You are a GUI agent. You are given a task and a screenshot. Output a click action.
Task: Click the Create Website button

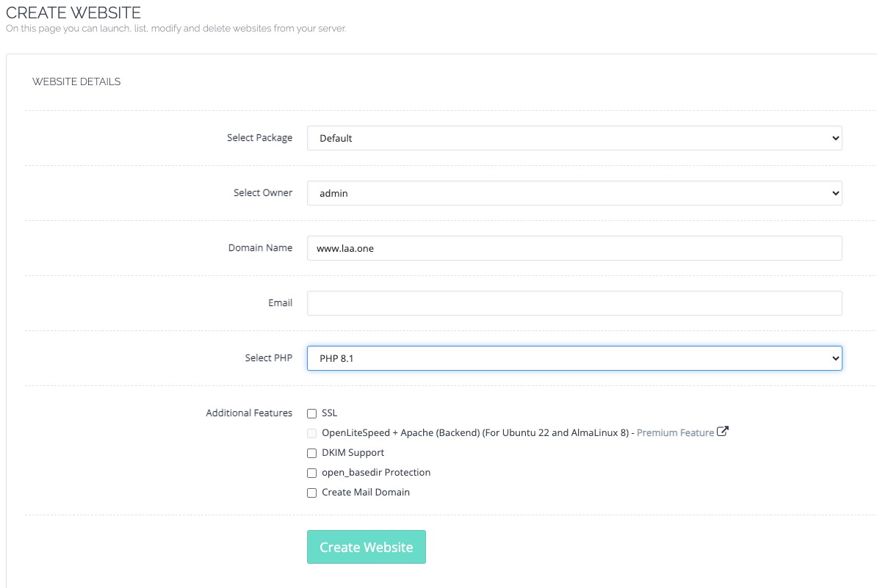tap(367, 547)
